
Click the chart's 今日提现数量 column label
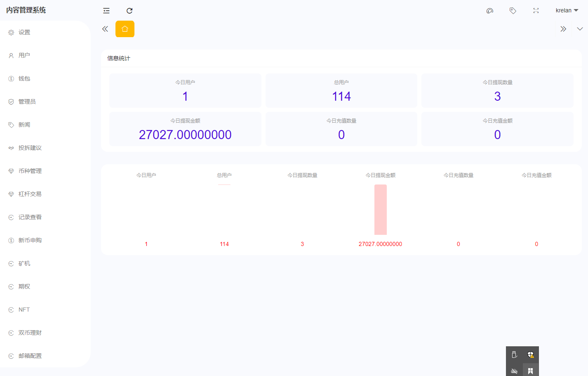click(302, 175)
